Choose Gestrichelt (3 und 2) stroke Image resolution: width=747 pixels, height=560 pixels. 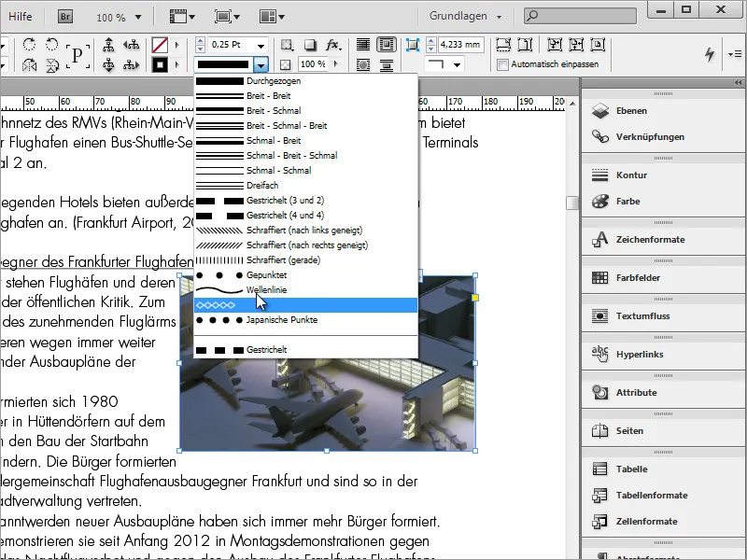pyautogui.click(x=306, y=201)
